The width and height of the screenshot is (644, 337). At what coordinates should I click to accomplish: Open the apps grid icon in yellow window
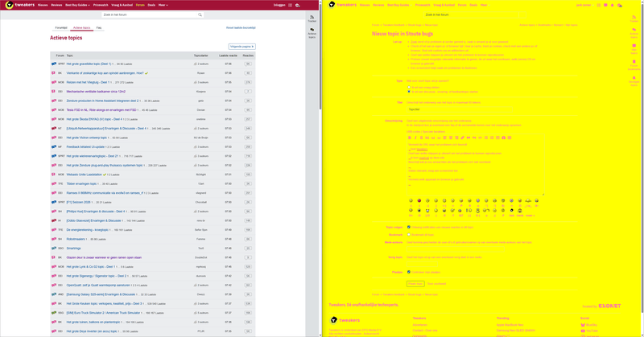tap(598, 6)
